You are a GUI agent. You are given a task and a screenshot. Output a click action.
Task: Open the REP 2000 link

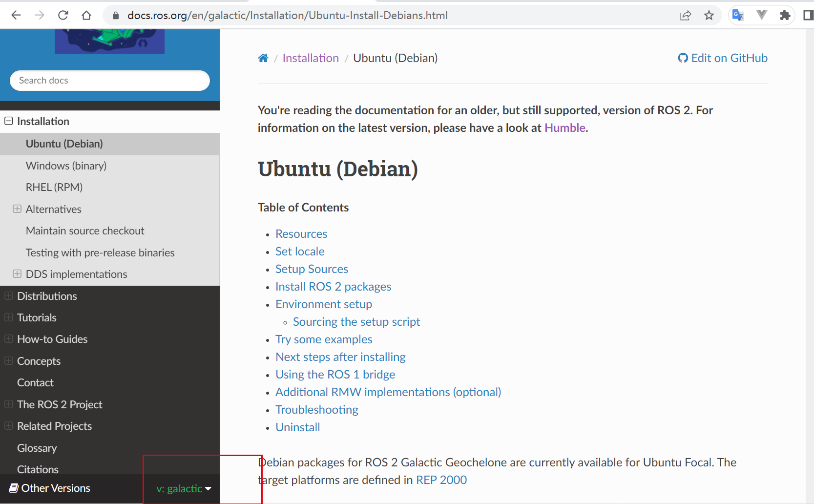(441, 480)
